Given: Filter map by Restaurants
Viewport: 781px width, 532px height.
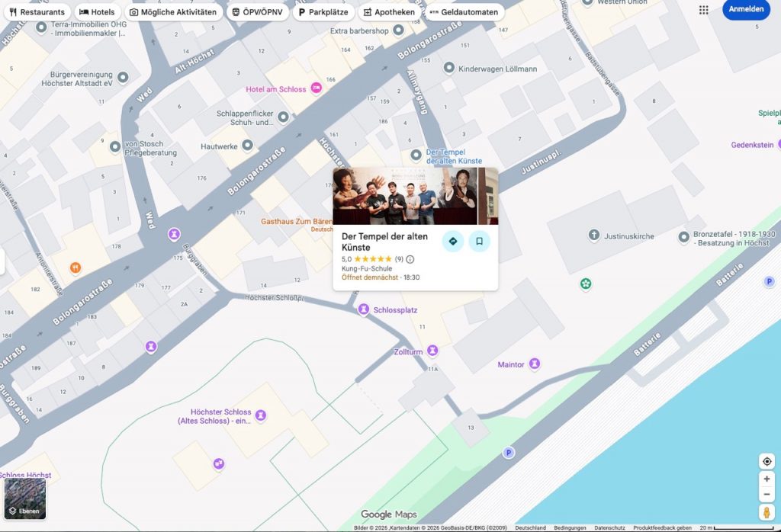Looking at the screenshot, I should (x=37, y=12).
